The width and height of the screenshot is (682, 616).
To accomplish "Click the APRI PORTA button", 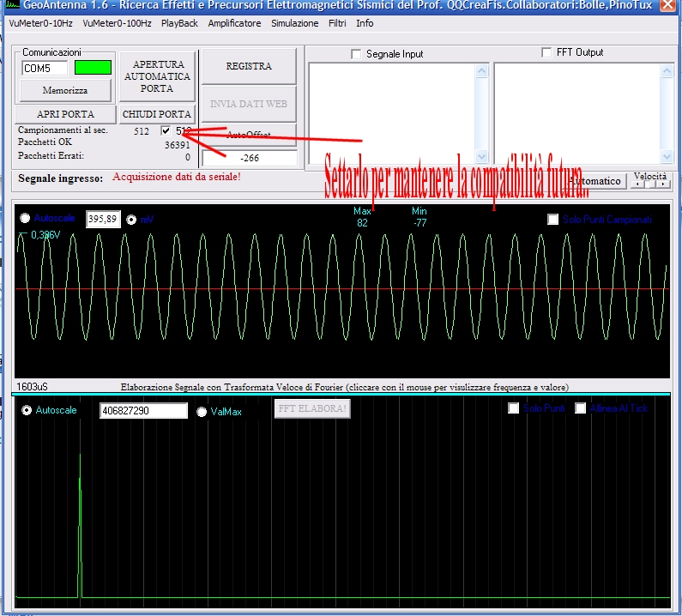I will click(x=65, y=114).
